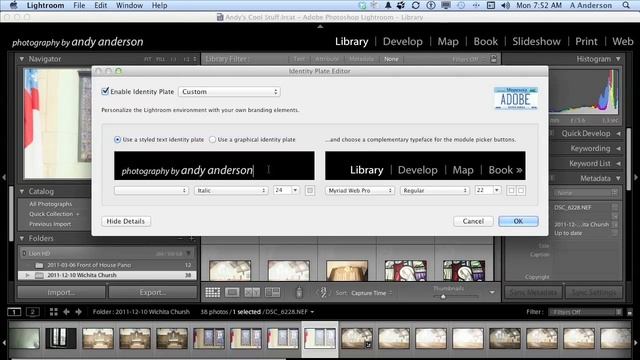Open Spotlight search in the menu bar
Viewport: 640px width, 360px height.
[626, 5]
